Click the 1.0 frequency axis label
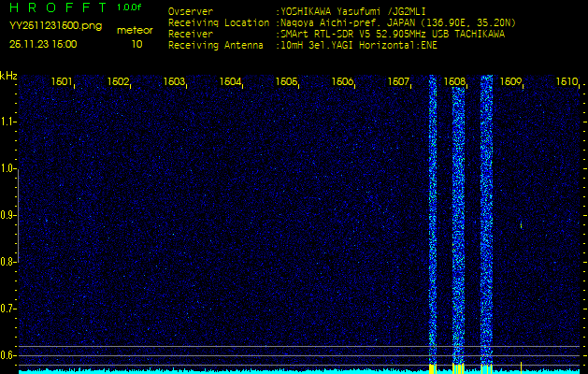This screenshot has height=374, width=588. 8,168
